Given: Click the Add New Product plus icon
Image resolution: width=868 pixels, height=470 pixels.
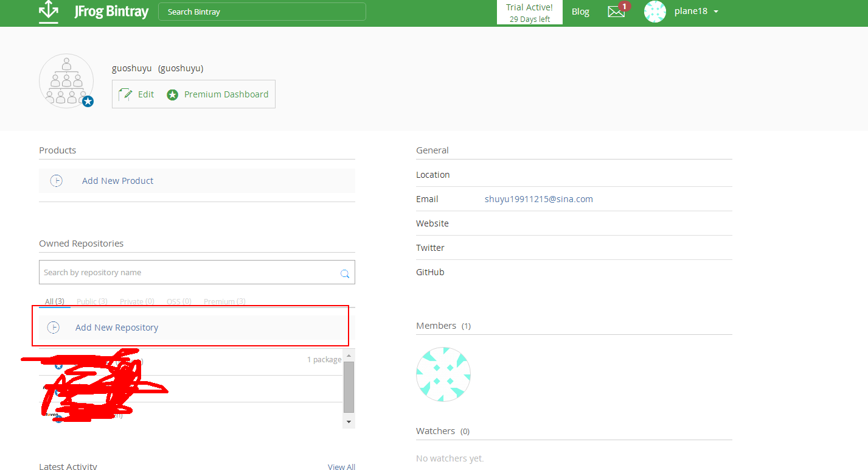Looking at the screenshot, I should click(56, 181).
